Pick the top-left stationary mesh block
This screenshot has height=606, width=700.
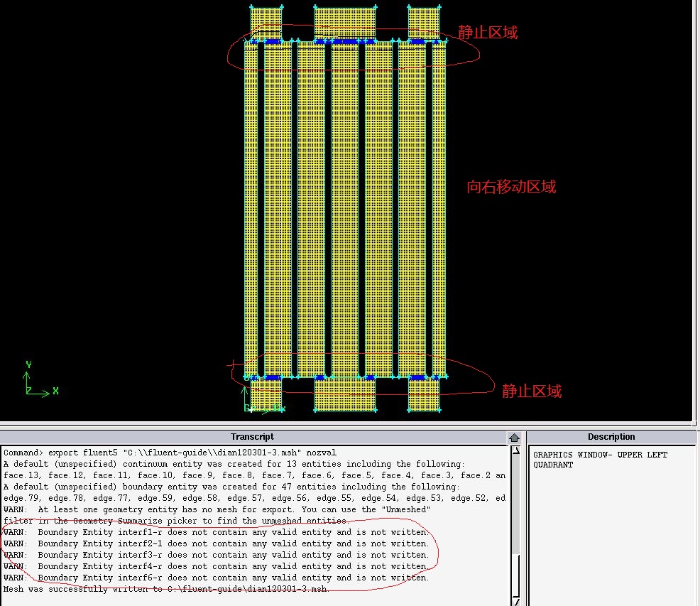266,23
